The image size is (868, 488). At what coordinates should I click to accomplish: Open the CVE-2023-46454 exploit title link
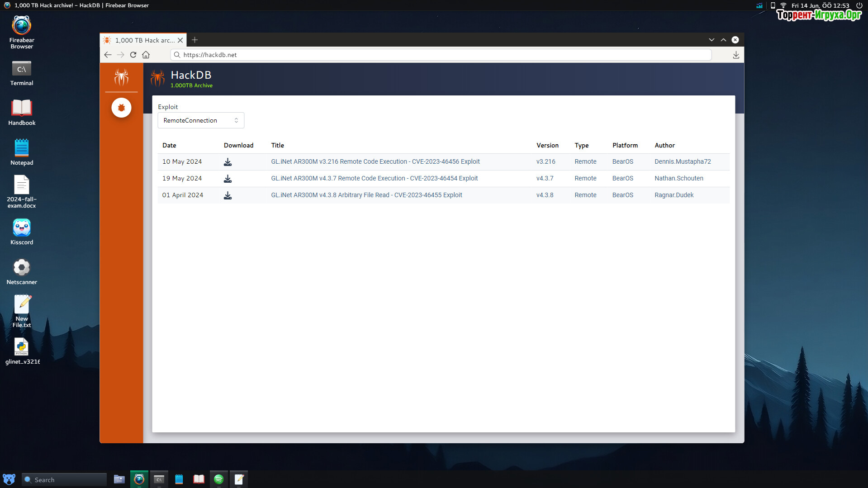(x=374, y=178)
